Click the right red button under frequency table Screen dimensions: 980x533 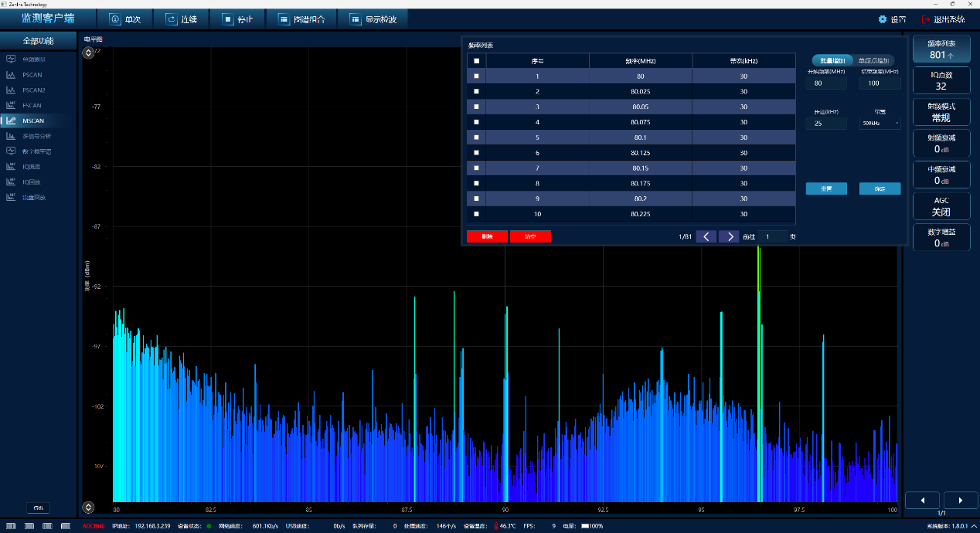(530, 236)
